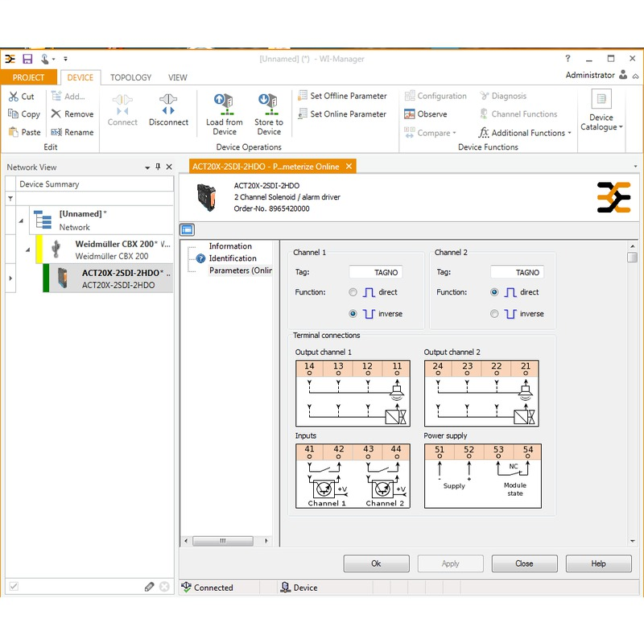Click the Cut command
The width and height of the screenshot is (644, 644).
(22, 97)
